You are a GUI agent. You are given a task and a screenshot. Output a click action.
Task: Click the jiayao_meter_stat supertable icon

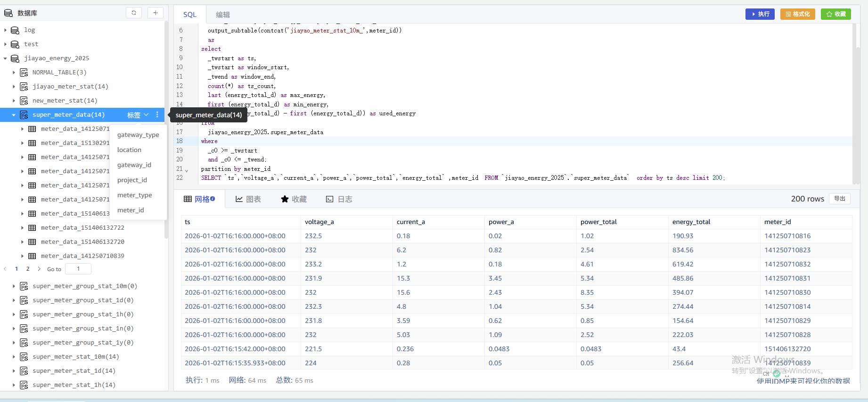24,87
